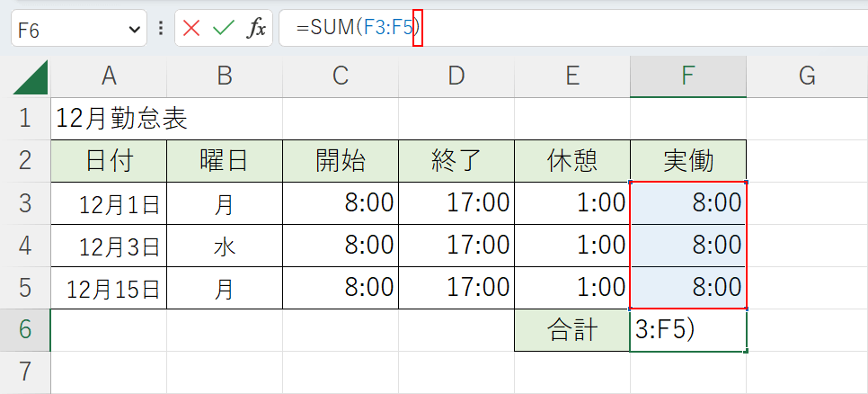
Task: Click the Select All corner triangle
Action: tap(32, 78)
